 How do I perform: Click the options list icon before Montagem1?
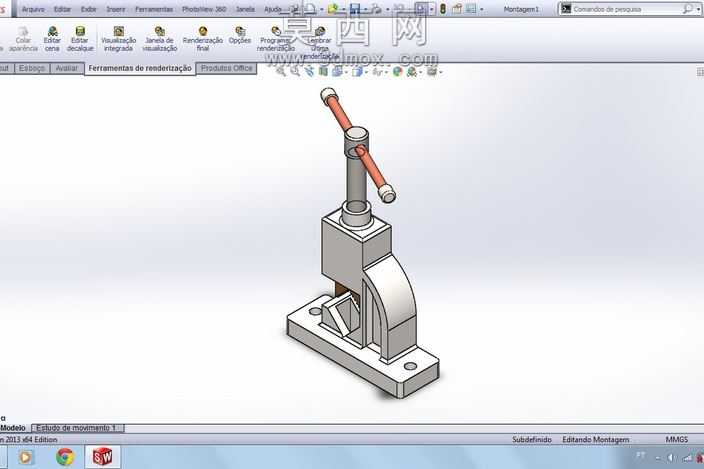(x=471, y=9)
